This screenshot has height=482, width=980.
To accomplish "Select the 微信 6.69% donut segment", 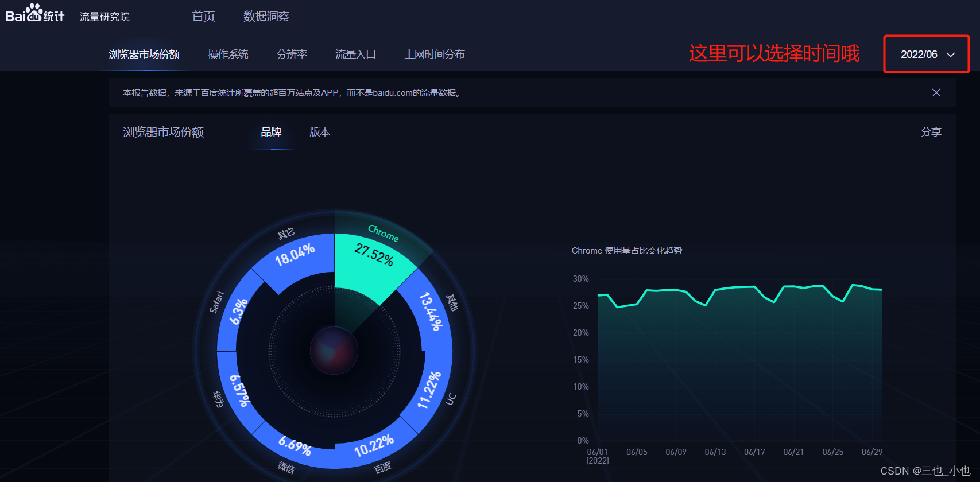I will 296,446.
